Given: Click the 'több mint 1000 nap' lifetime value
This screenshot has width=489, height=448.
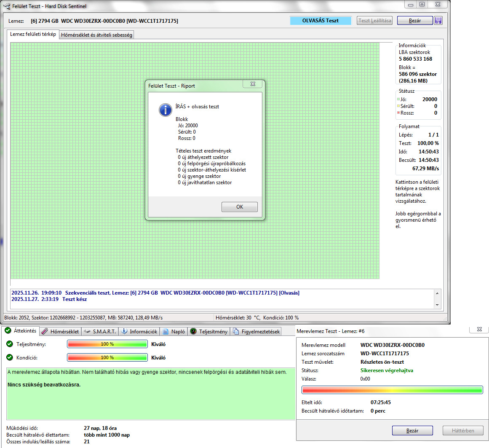Looking at the screenshot, I should [107, 435].
